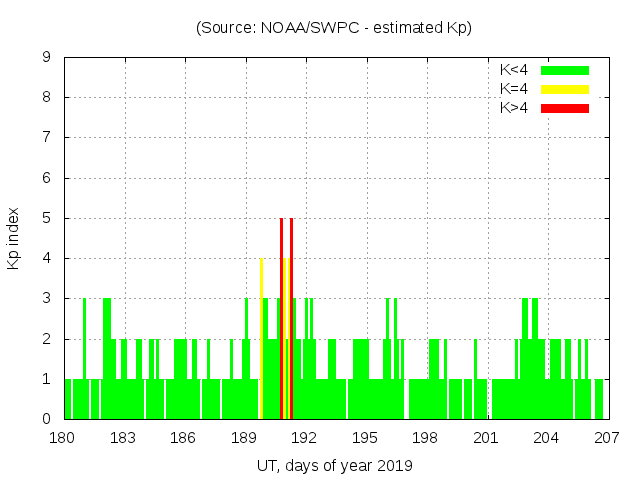The image size is (640, 480).
Task: Click the x-axis tick label 180
Action: [62, 438]
